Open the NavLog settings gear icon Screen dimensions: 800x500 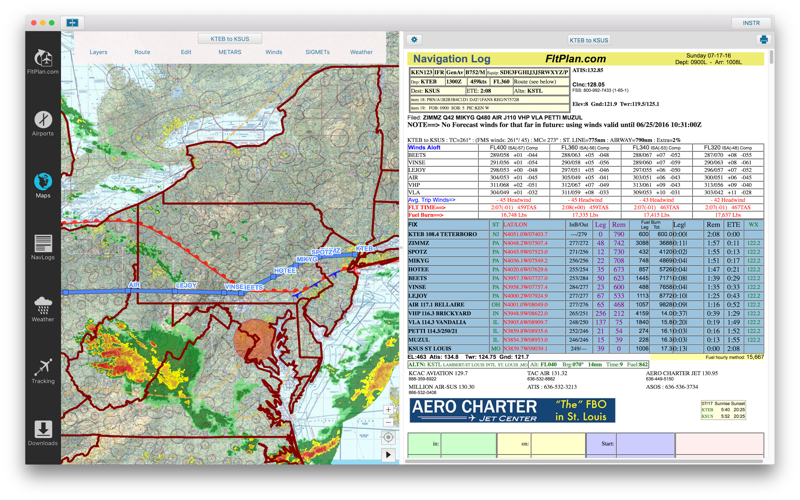[x=414, y=39]
